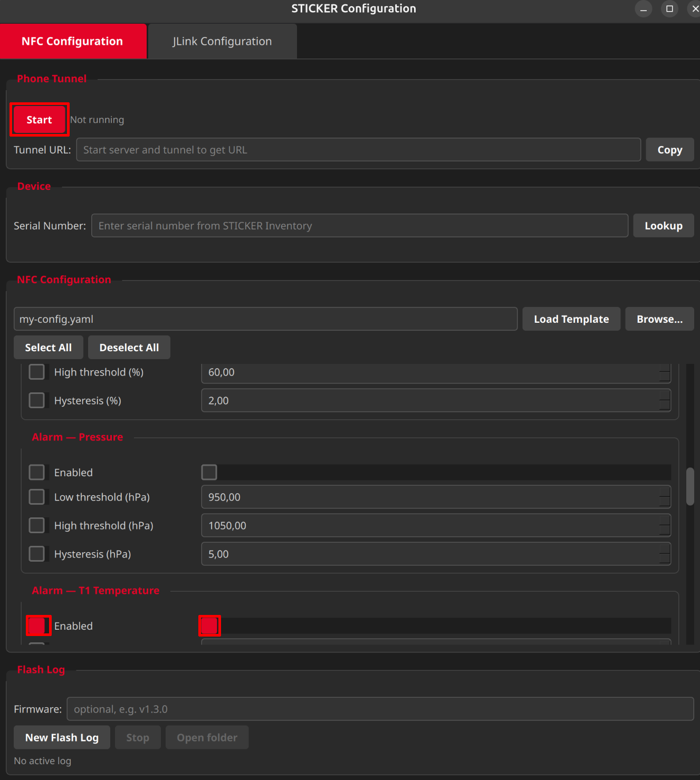
Task: Decrease High threshold (%) with down stepper
Action: coord(665,377)
